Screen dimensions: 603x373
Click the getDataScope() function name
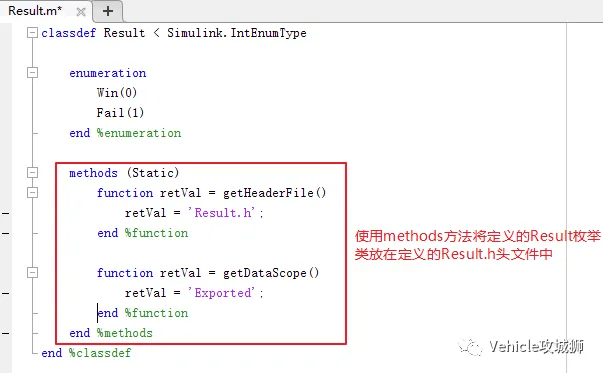(271, 273)
